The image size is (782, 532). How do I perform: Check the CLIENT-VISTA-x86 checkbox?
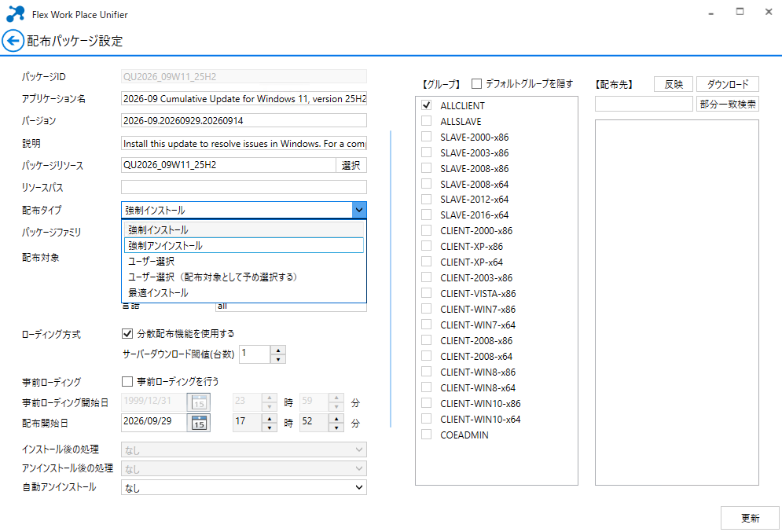[427, 293]
